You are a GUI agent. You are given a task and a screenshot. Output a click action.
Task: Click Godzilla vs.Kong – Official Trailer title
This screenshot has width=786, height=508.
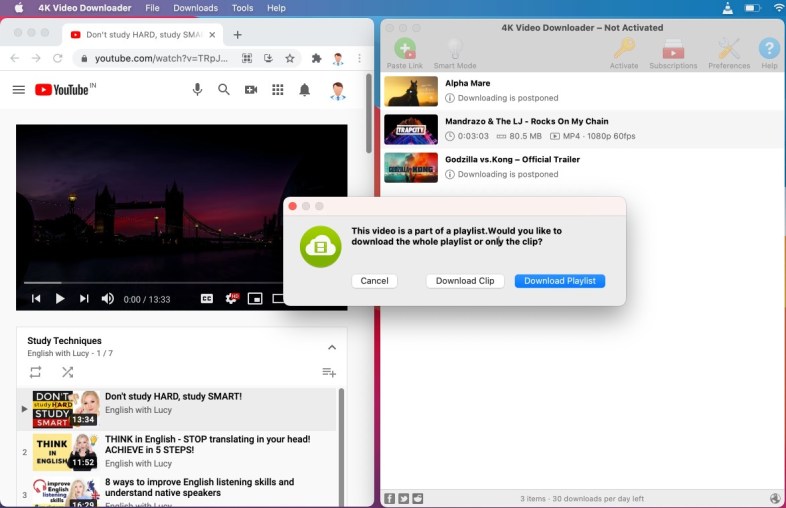(x=512, y=159)
